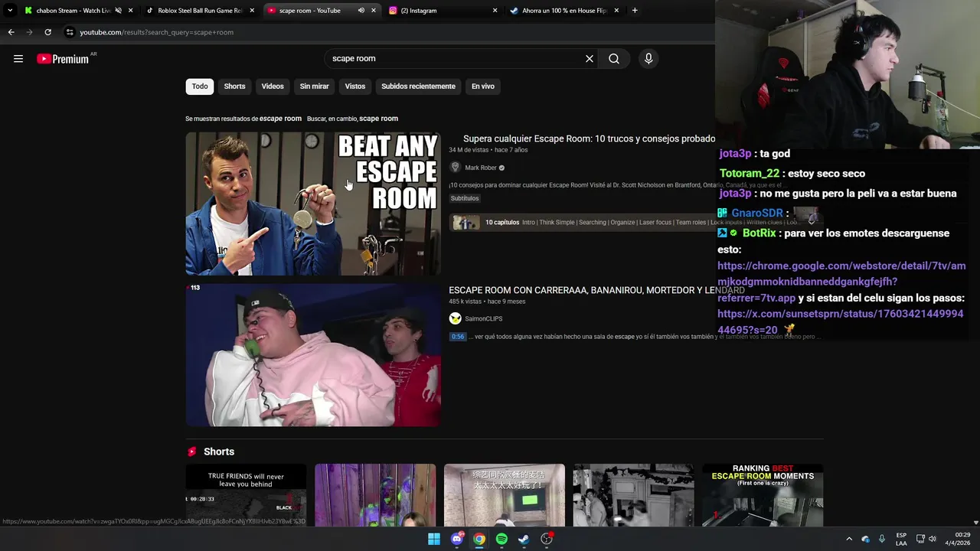
Task: Open Spotify from the taskbar
Action: [501, 539]
